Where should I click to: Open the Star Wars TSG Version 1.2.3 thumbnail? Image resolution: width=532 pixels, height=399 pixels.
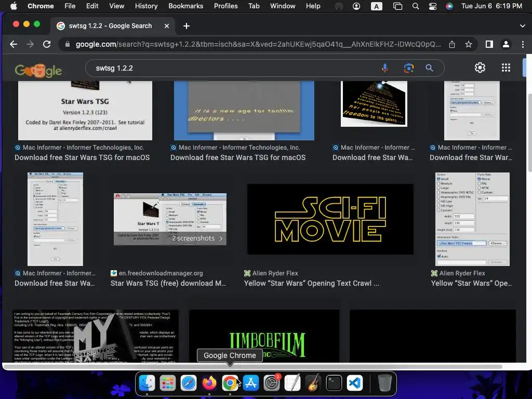[85, 110]
